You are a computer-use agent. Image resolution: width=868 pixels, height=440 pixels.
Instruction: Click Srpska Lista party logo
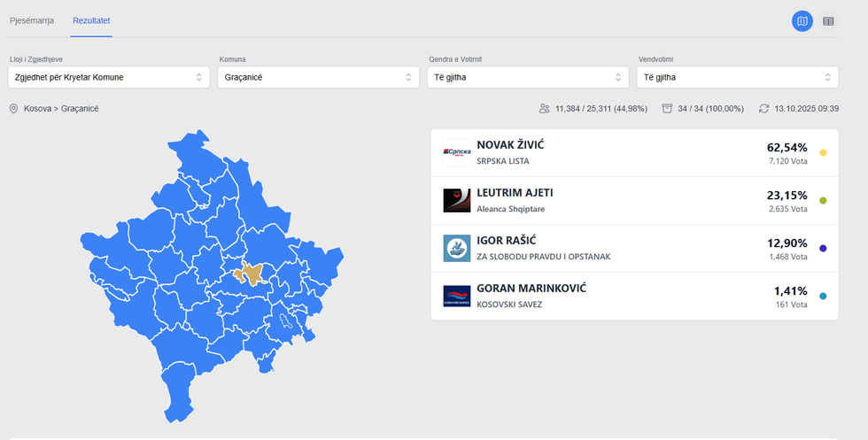456,152
